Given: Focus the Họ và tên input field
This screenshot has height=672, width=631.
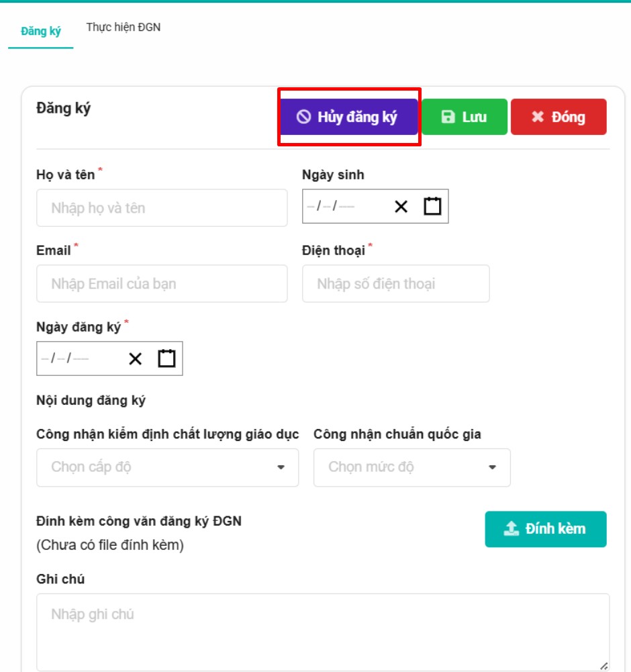Looking at the screenshot, I should click(162, 208).
